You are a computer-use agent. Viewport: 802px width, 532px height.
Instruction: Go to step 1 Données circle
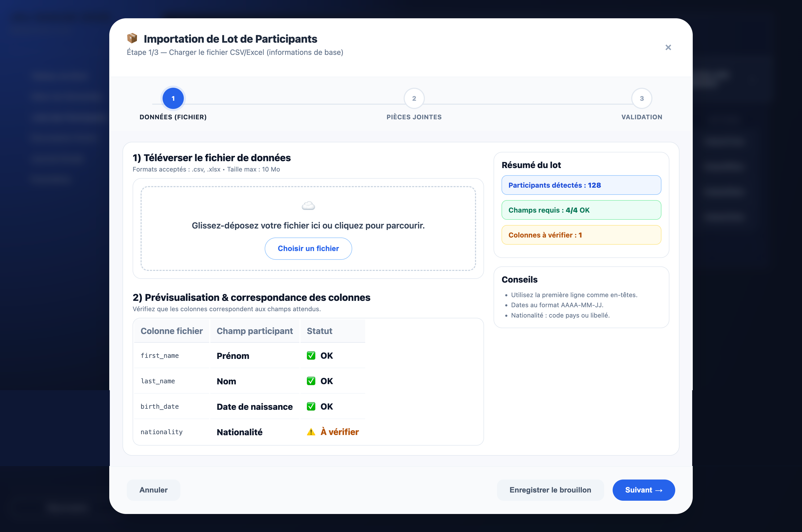pos(173,98)
